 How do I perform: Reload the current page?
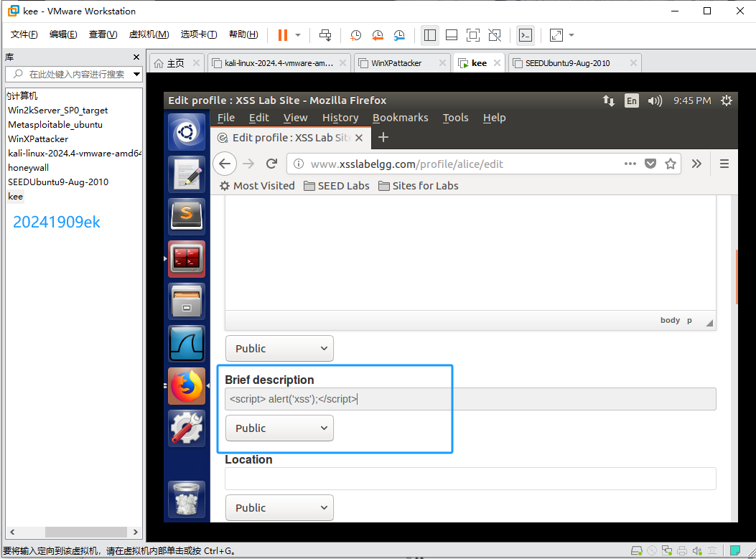click(271, 164)
